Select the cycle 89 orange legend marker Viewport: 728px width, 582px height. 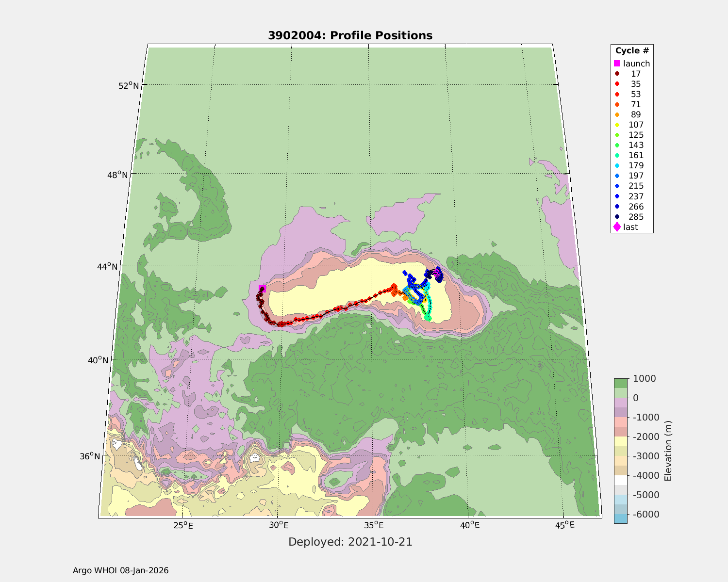[x=617, y=114]
